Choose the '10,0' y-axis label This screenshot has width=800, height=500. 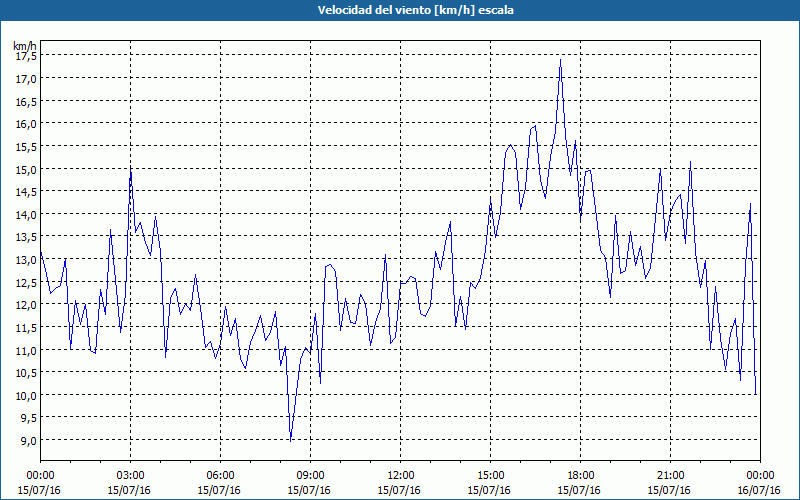click(26, 395)
